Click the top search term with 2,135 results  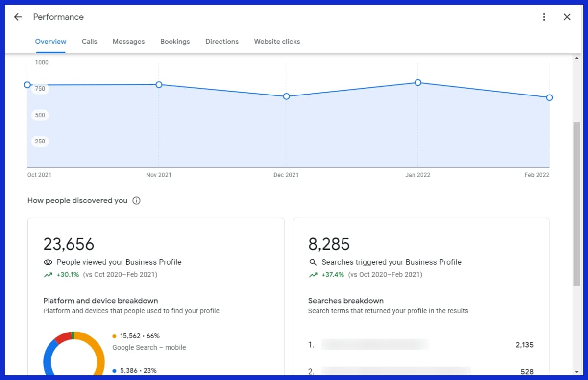point(375,345)
